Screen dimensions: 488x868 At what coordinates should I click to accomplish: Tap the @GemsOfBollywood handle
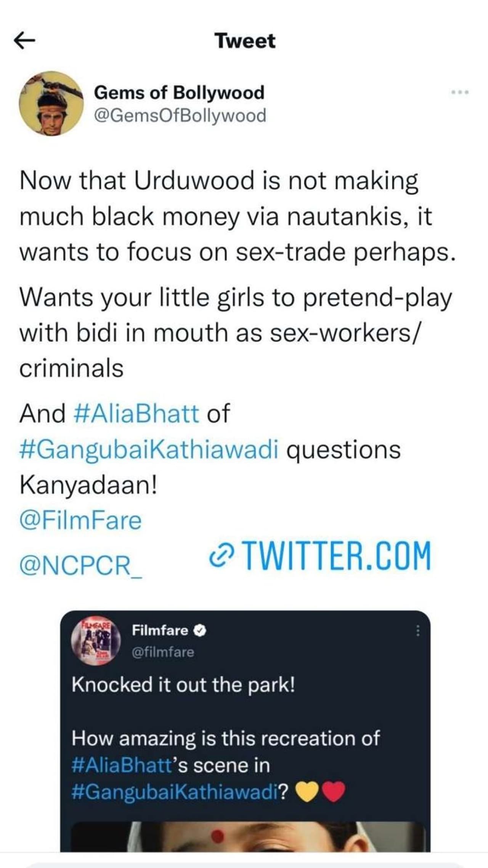[180, 116]
